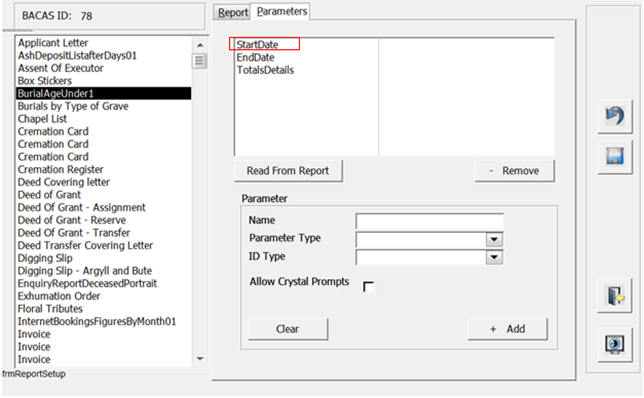Select the EndDate parameter
This screenshot has height=398, width=644.
(255, 57)
